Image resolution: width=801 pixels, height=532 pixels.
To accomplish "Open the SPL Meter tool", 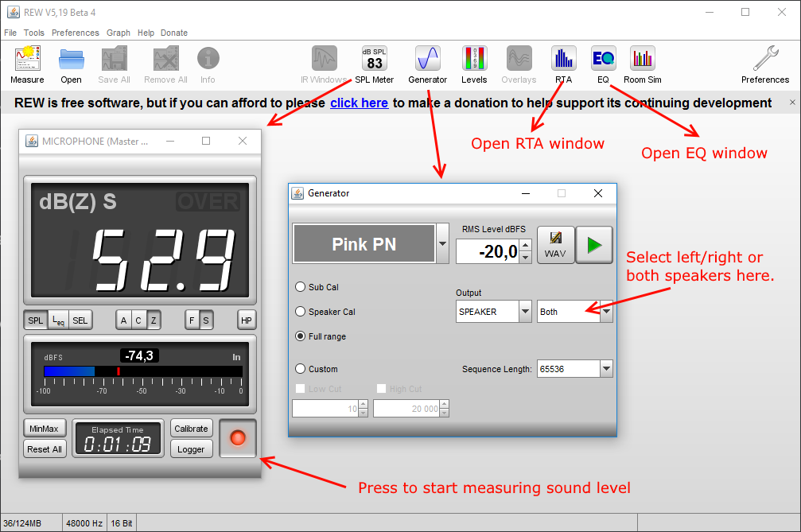I will tap(374, 60).
